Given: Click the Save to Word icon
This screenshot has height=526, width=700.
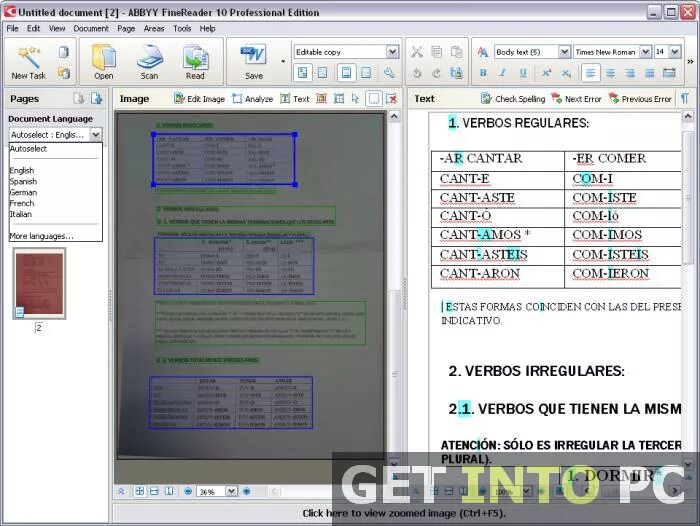Looking at the screenshot, I should pyautogui.click(x=254, y=56).
